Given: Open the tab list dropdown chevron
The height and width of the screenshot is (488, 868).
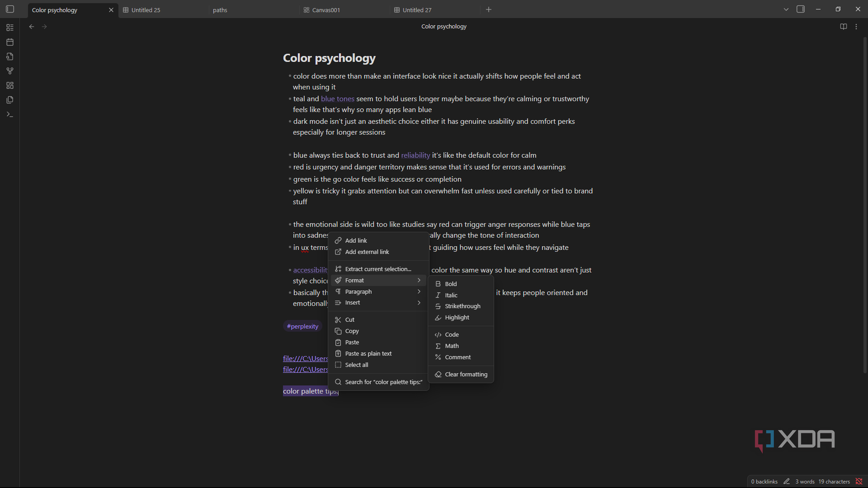Looking at the screenshot, I should 785,9.
